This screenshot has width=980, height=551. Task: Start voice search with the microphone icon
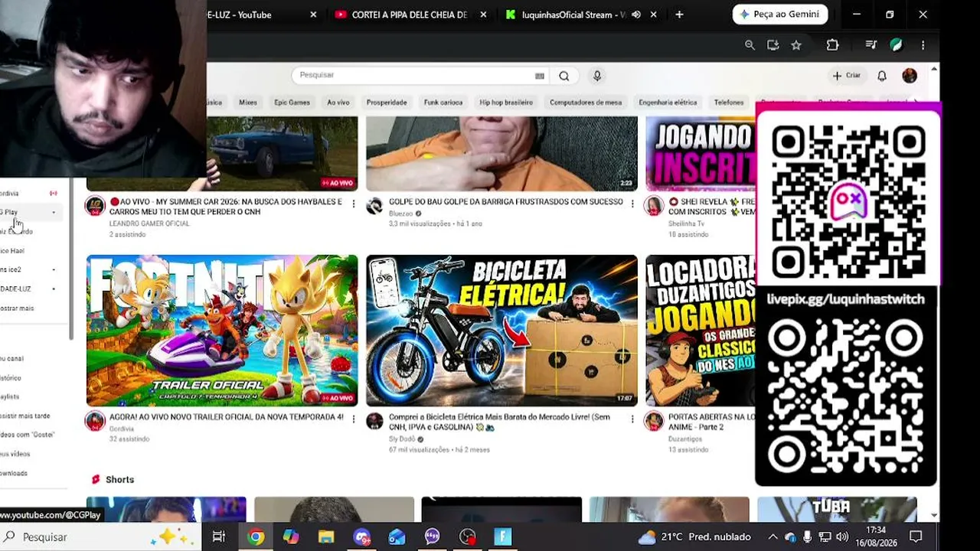click(x=597, y=75)
